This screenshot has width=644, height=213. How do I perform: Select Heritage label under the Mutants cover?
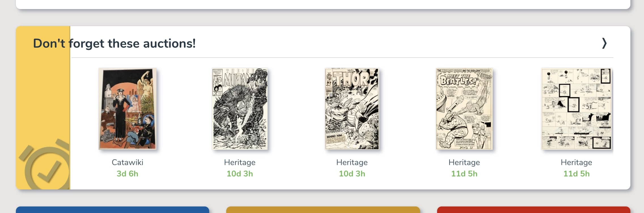pyautogui.click(x=240, y=162)
